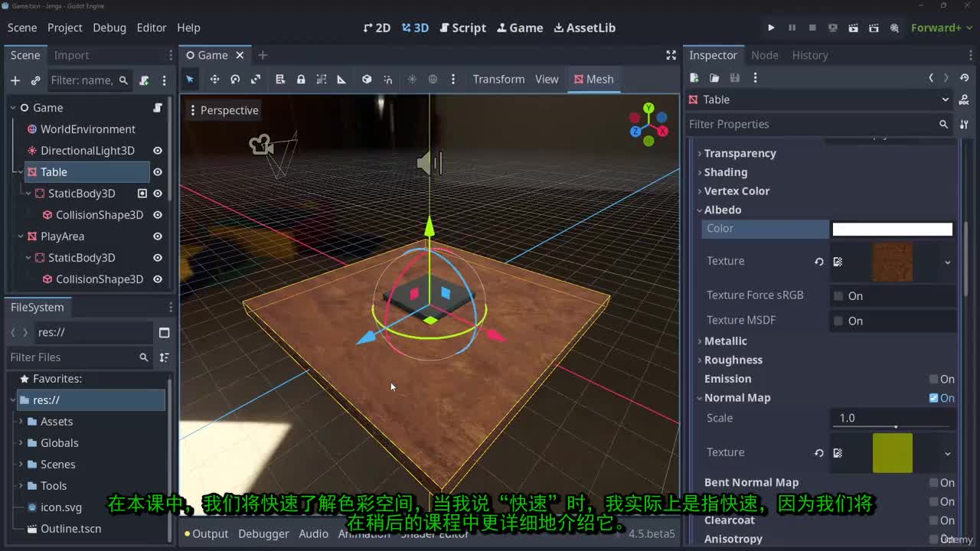Activate the ruler measure tool
This screenshot has height=551, width=980.
point(341,80)
